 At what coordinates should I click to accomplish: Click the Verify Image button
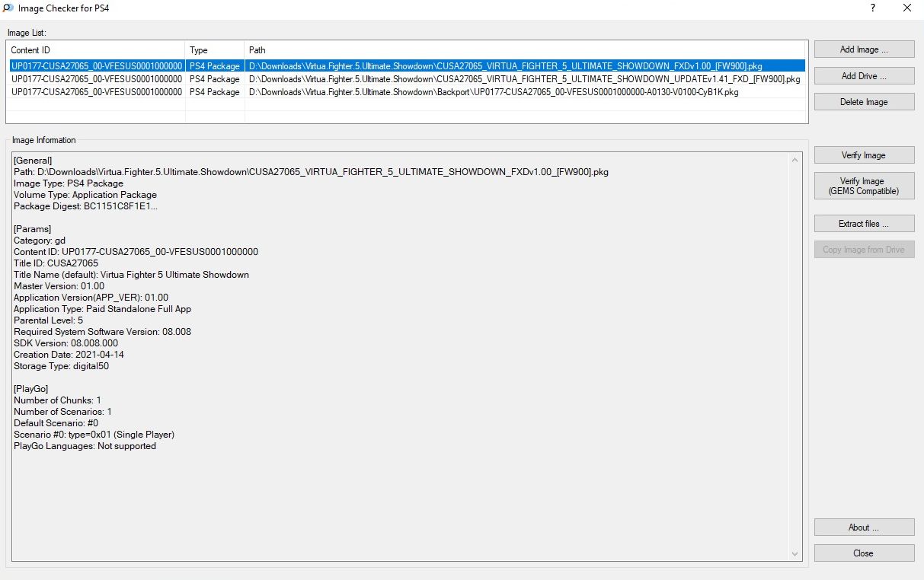tap(864, 155)
